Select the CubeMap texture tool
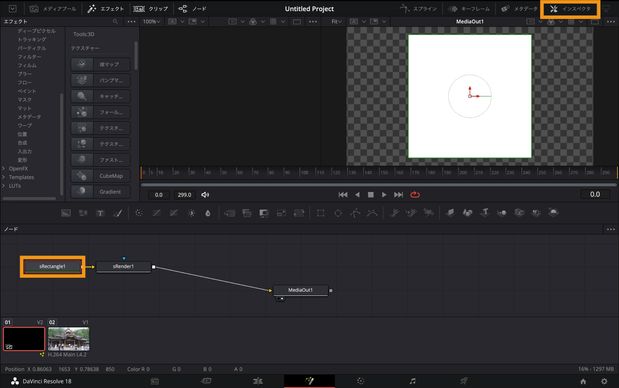This screenshot has height=388, width=619. point(101,176)
